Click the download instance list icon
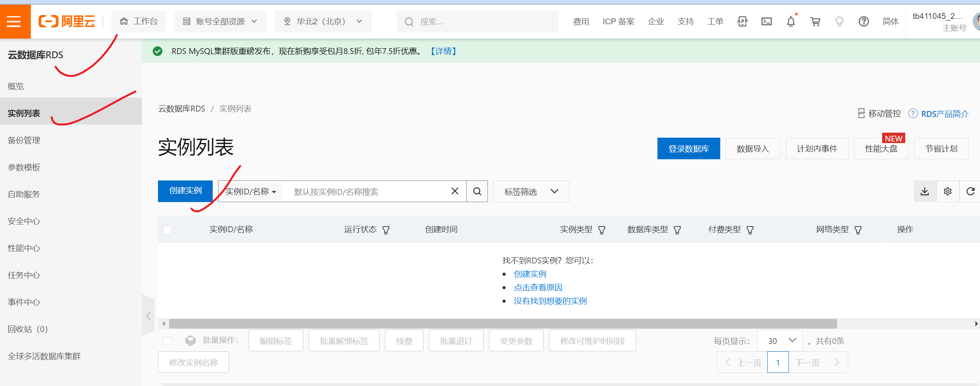 tap(925, 192)
